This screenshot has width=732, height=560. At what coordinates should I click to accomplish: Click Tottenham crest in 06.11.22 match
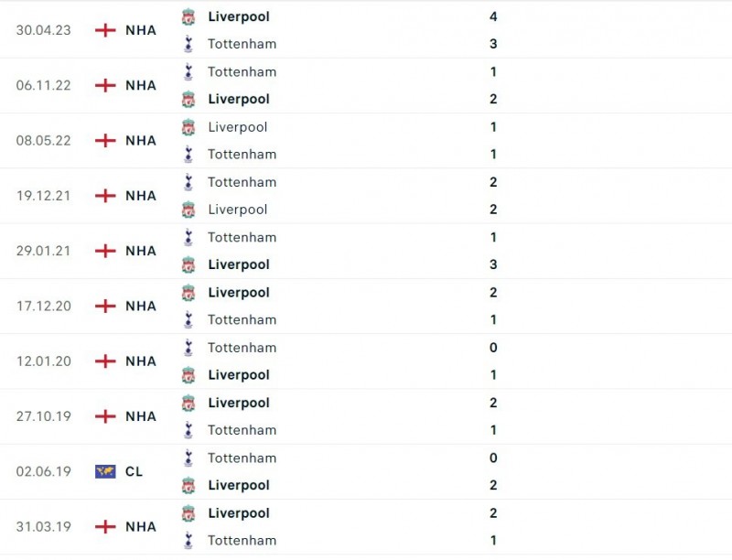click(x=188, y=71)
